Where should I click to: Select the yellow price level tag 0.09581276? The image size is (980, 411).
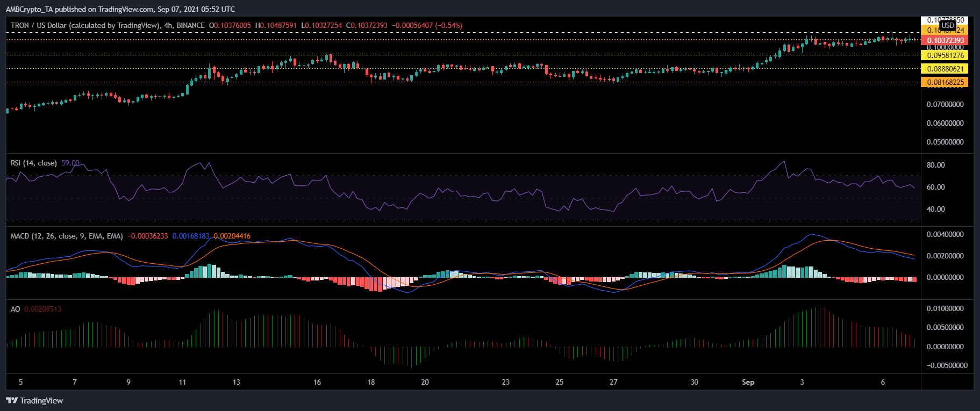[x=945, y=55]
